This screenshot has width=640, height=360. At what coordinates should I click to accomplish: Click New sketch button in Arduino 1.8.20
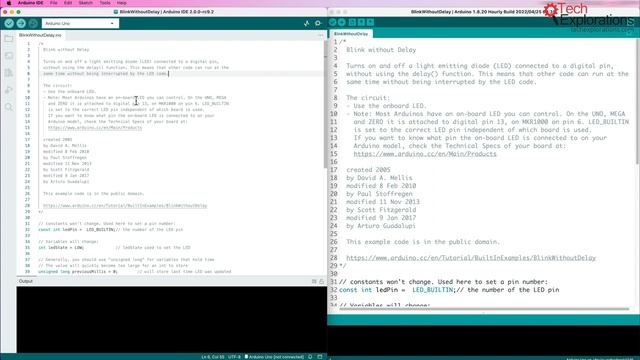pos(352,22)
